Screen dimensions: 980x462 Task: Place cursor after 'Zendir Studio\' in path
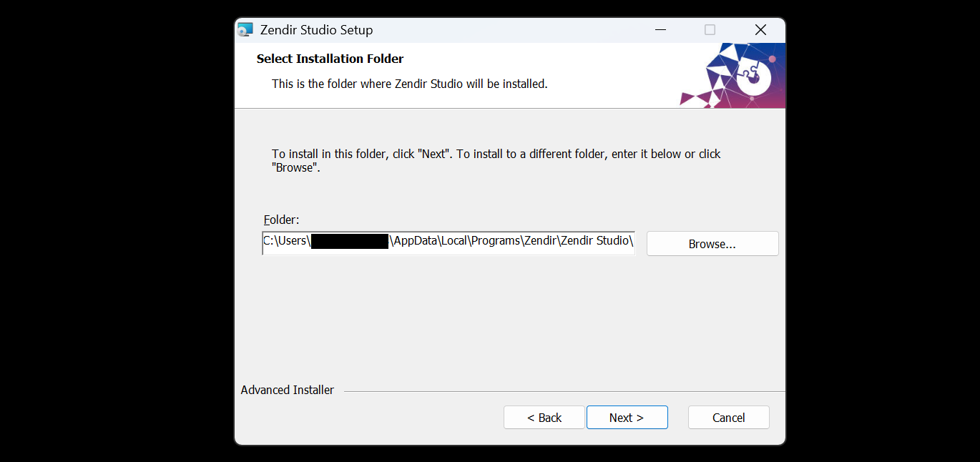click(634, 241)
